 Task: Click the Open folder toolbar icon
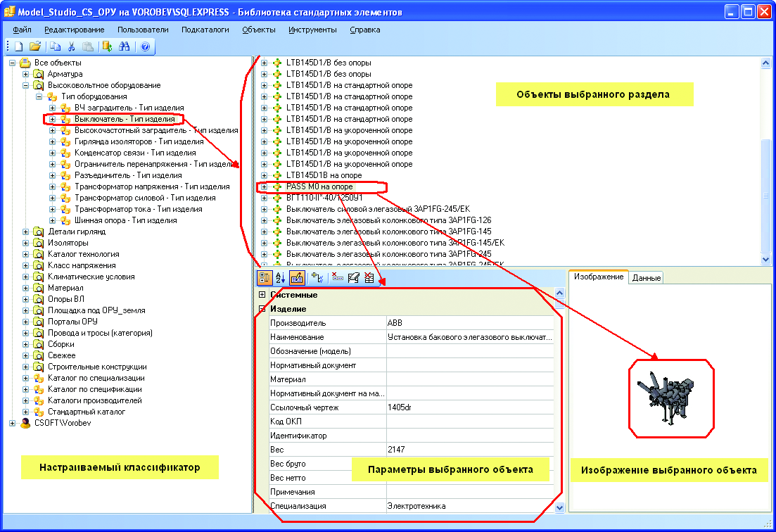point(34,46)
